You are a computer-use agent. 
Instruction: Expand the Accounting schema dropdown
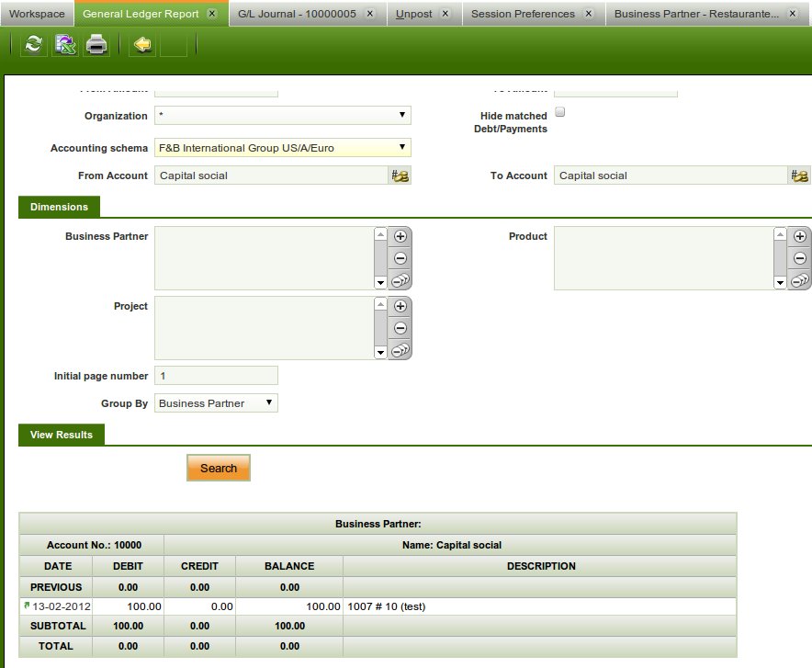tap(282, 148)
